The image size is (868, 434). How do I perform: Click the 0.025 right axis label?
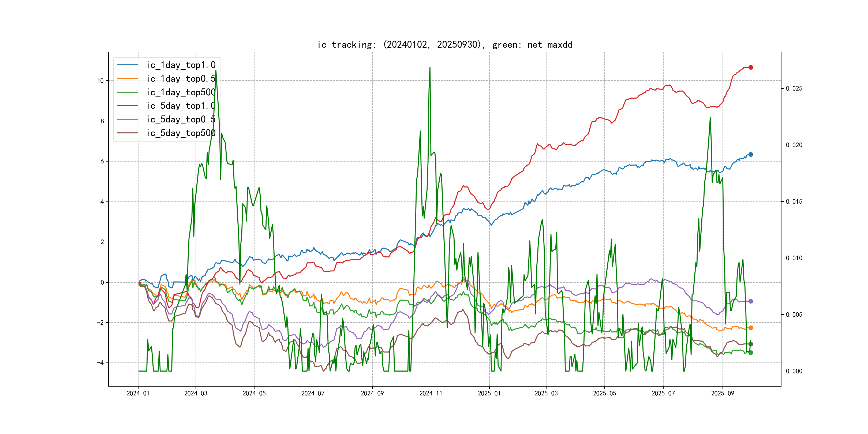[x=794, y=89]
